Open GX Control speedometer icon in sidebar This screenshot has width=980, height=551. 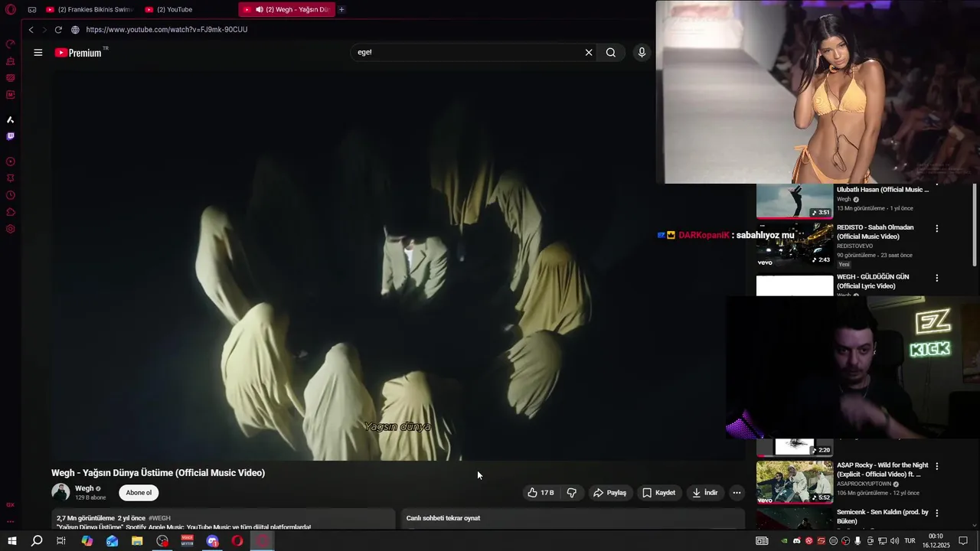(x=11, y=44)
